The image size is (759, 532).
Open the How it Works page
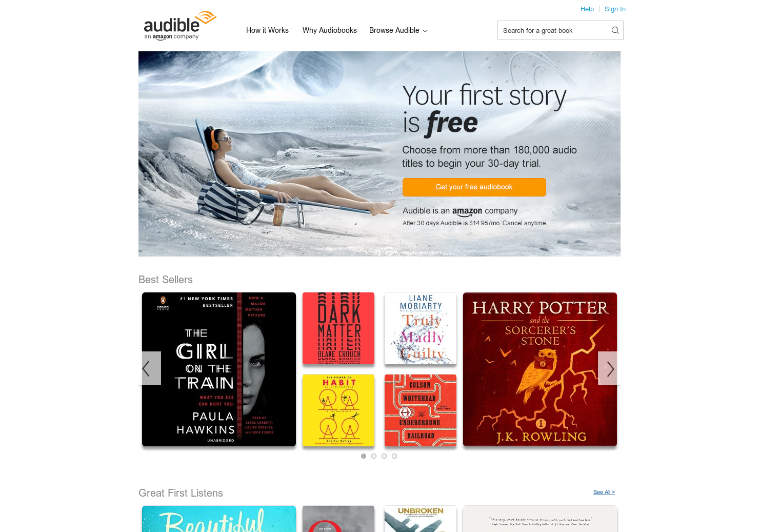tap(267, 30)
